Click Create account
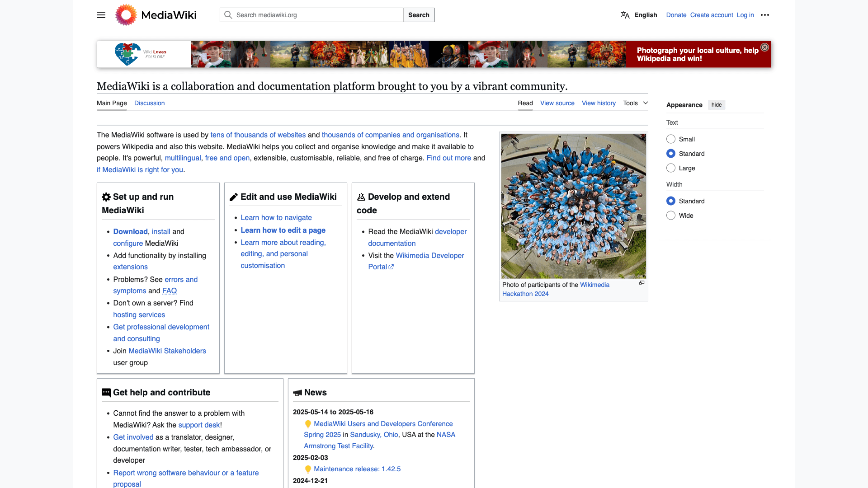Screen dimensions: 868x488 coord(712,15)
